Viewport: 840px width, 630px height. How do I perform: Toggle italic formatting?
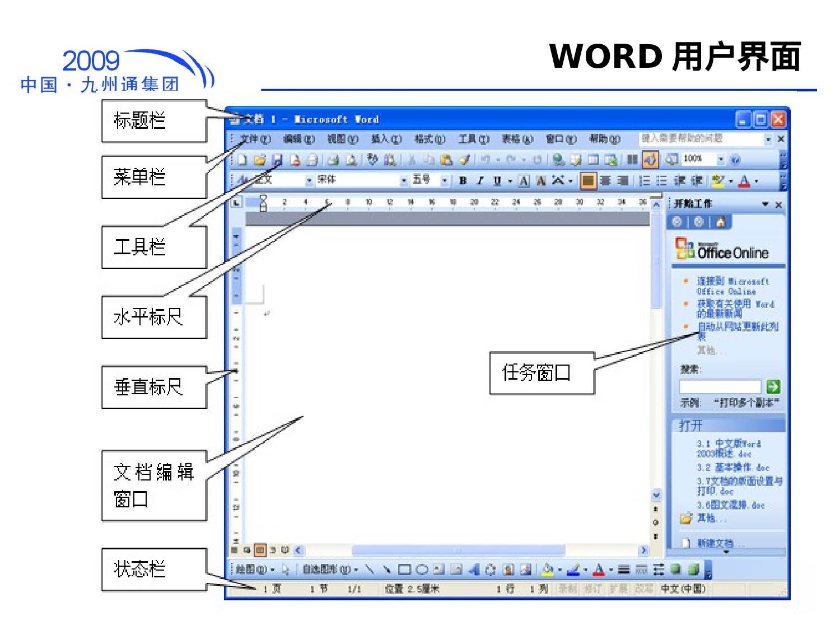(479, 180)
